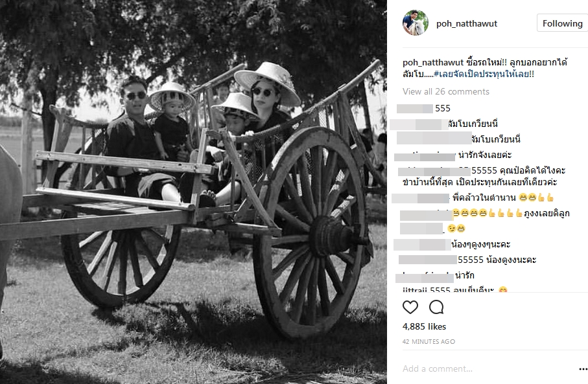Viewport: 588px width, 384px height.
Task: Click poh_natthawut profile avatar picture
Action: [416, 23]
